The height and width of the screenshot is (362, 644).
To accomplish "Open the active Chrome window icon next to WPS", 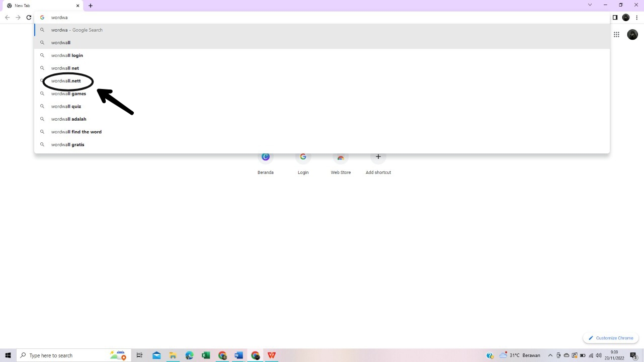I will point(255,355).
